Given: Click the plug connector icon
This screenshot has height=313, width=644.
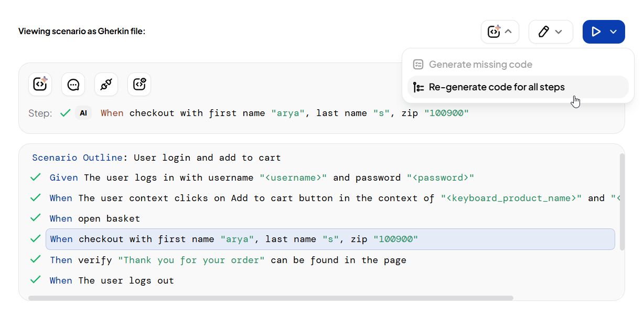Looking at the screenshot, I should point(106,84).
